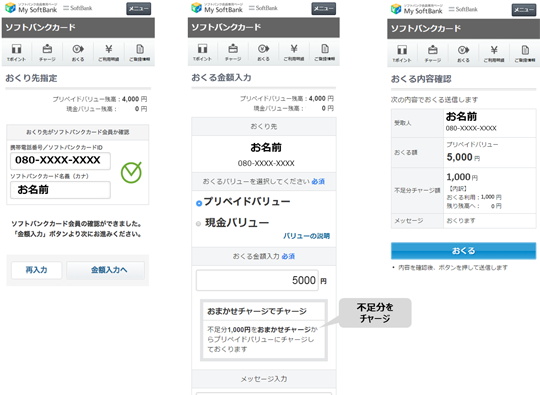Open the メニュー button on the おくる内容確認 screen

pyautogui.click(x=524, y=10)
